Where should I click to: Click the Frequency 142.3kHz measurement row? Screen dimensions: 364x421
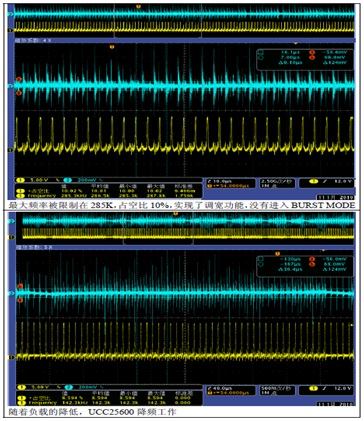click(x=108, y=403)
